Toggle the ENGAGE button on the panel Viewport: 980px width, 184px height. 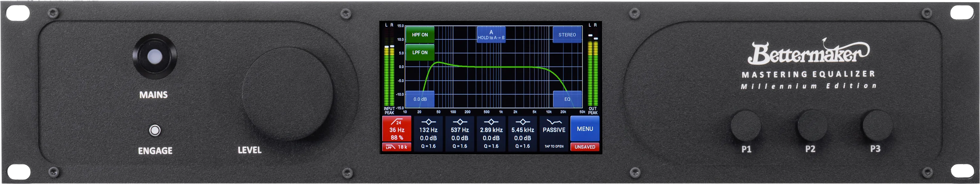(x=155, y=130)
